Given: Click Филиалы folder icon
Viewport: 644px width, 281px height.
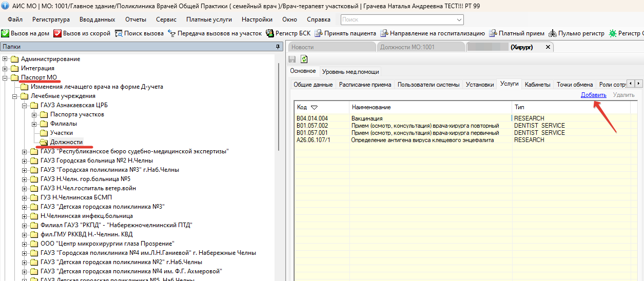Looking at the screenshot, I should [x=44, y=124].
